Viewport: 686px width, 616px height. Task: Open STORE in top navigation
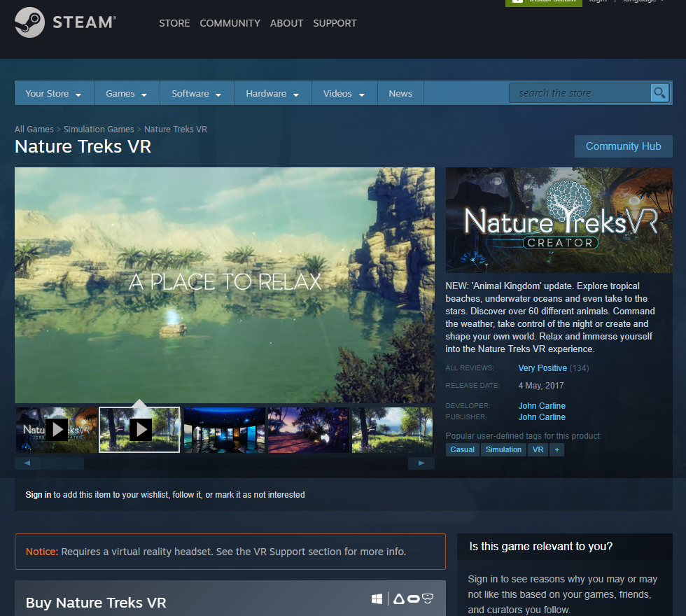coord(174,23)
